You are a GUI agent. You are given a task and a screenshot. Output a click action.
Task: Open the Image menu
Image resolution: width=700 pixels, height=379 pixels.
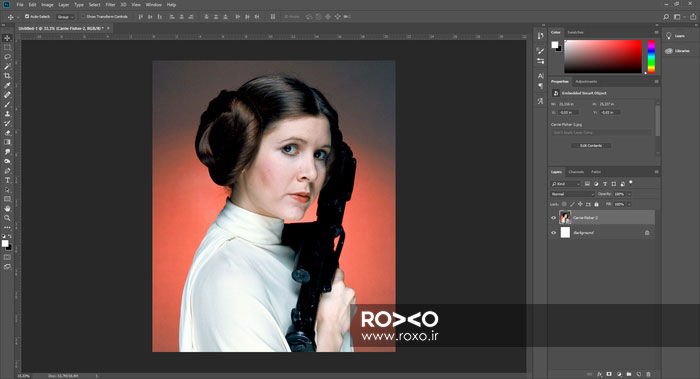click(47, 4)
